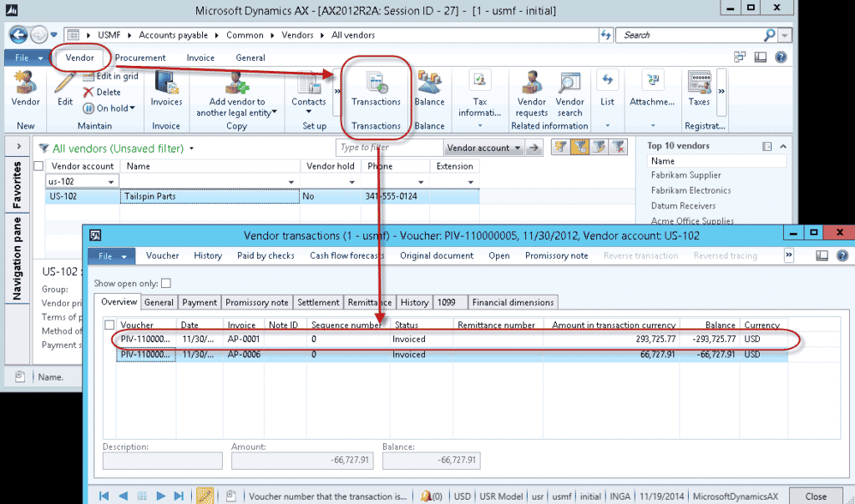Click Fabrikam Supplier in Top 10 vendors
Viewport: 855px width, 504px height.
(x=686, y=175)
